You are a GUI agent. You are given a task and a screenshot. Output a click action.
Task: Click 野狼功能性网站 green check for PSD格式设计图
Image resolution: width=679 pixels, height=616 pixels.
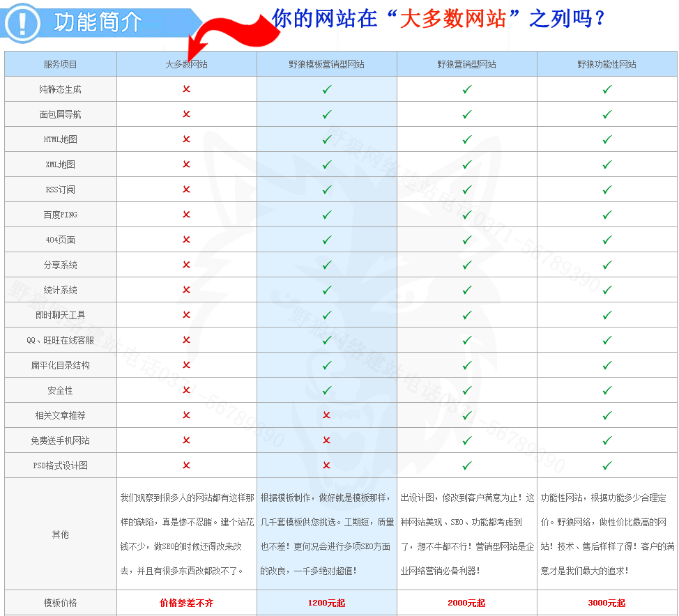point(607,465)
